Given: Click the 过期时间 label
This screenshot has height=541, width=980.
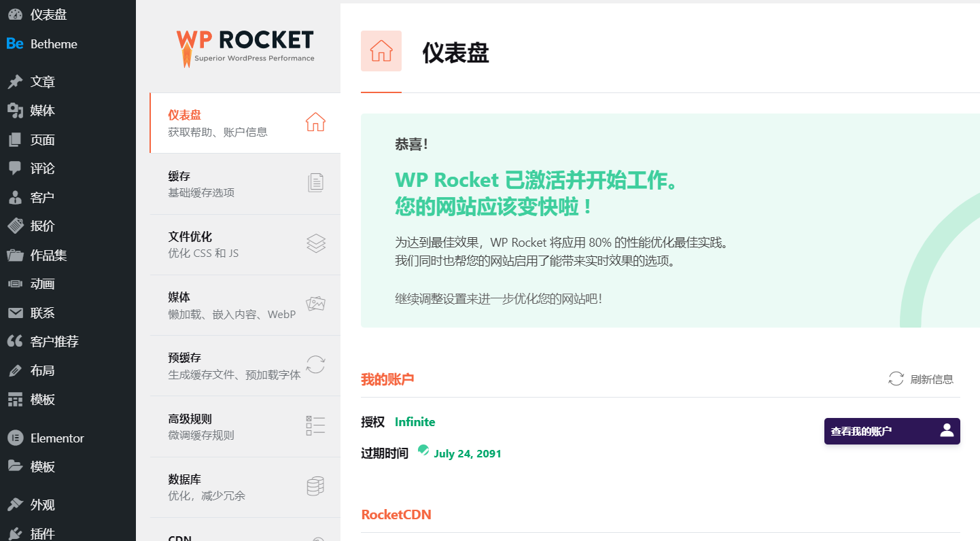Looking at the screenshot, I should click(x=385, y=453).
